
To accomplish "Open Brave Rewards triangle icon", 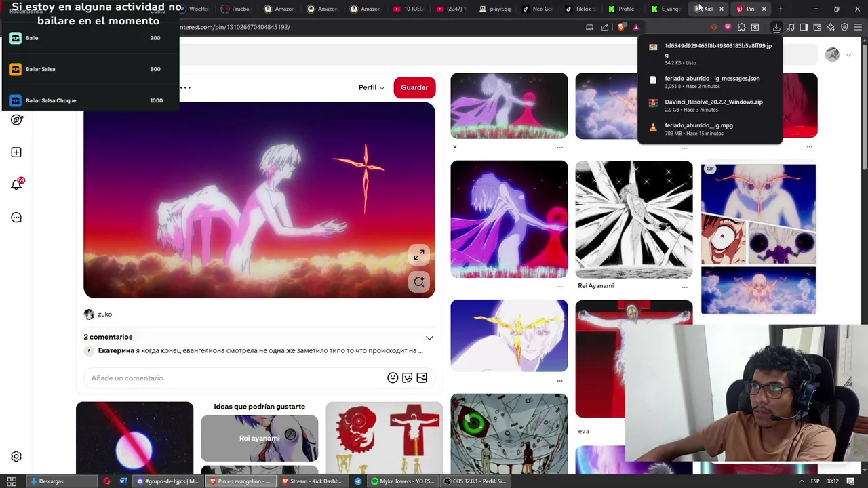I will coord(636,27).
